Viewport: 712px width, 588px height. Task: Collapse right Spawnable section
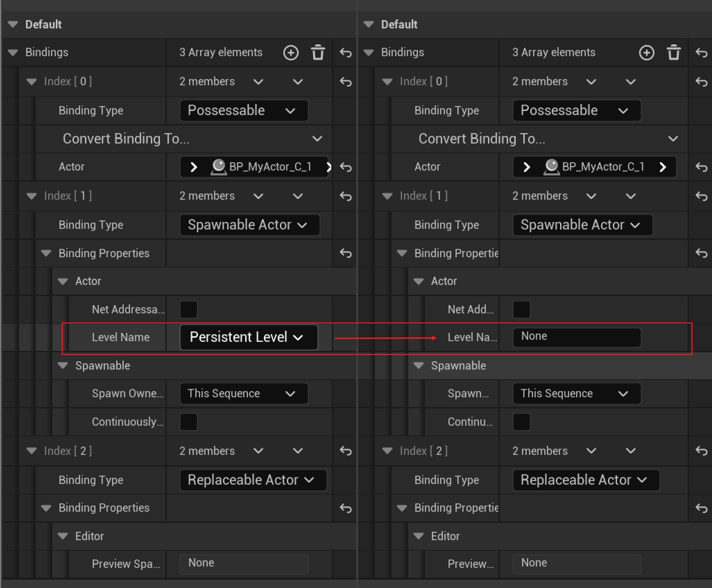coord(419,365)
